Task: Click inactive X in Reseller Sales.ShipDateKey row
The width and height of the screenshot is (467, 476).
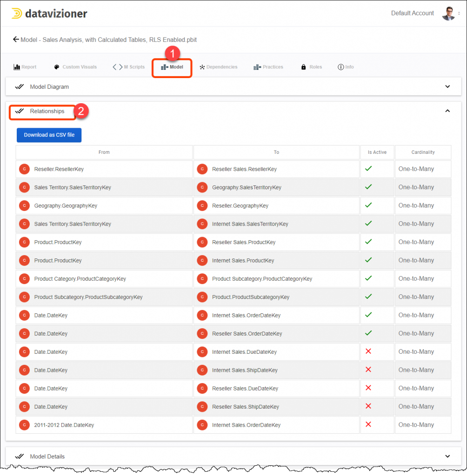Action: [368, 406]
